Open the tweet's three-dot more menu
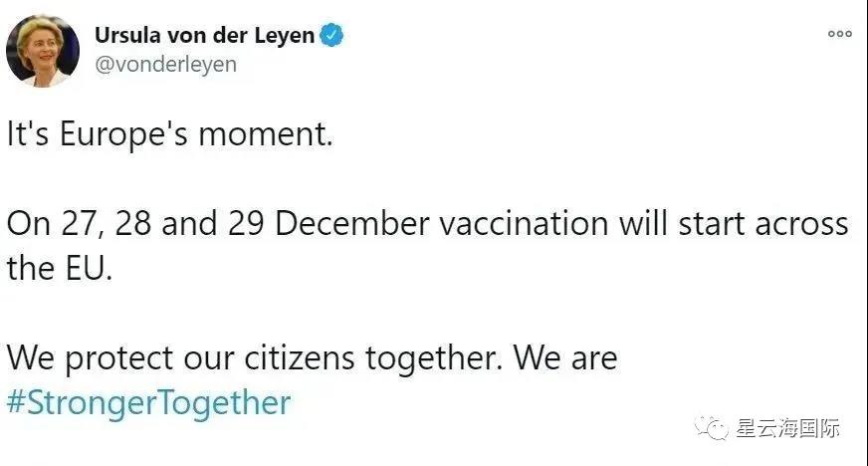The height and width of the screenshot is (466, 868). click(840, 34)
